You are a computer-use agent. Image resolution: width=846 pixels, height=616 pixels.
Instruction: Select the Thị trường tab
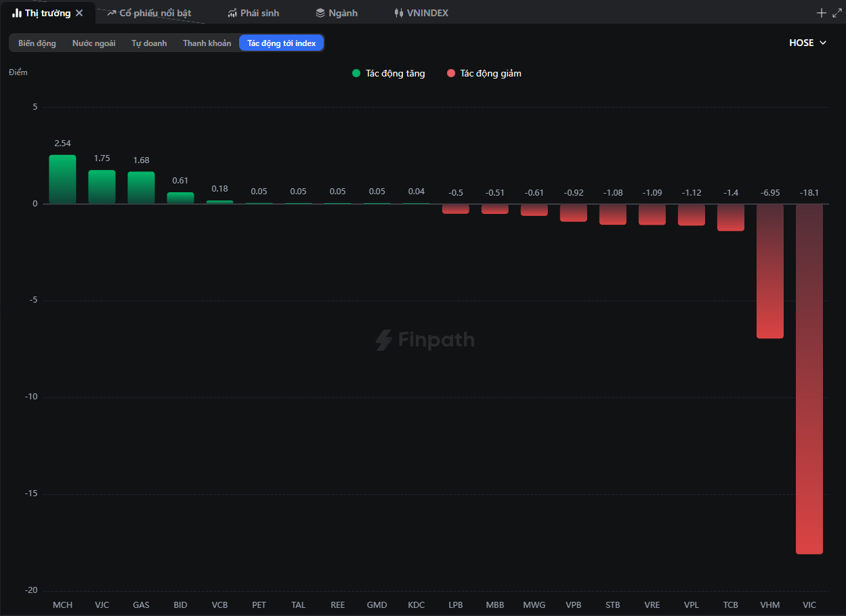pyautogui.click(x=47, y=13)
